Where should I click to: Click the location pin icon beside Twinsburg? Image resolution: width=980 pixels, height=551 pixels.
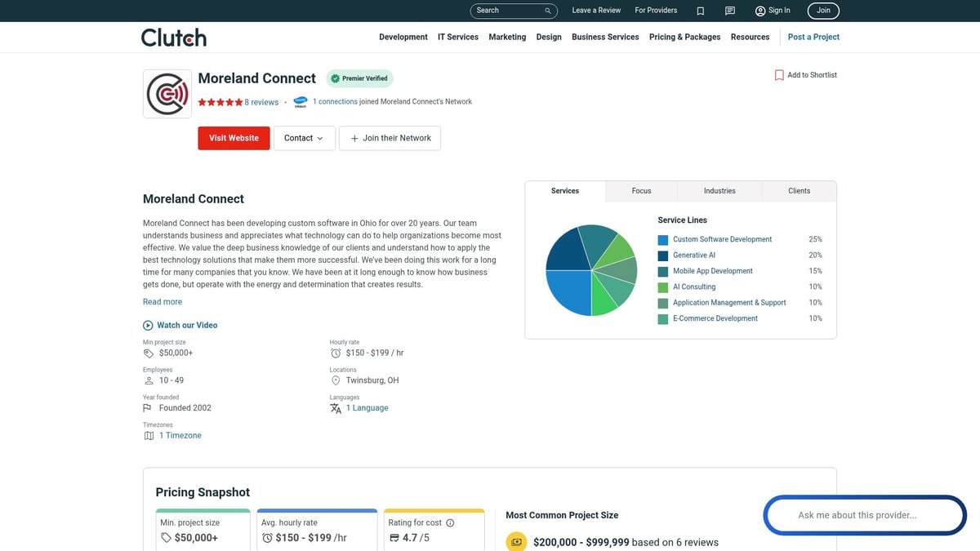(x=336, y=380)
